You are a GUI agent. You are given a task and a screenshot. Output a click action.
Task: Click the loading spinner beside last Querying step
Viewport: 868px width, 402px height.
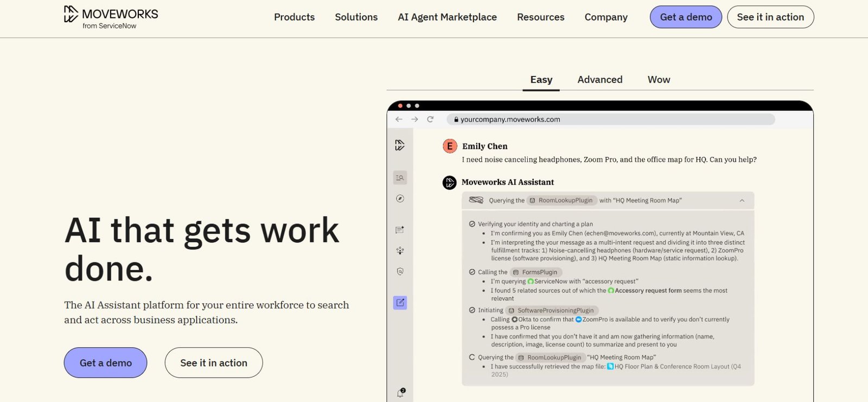tap(472, 358)
